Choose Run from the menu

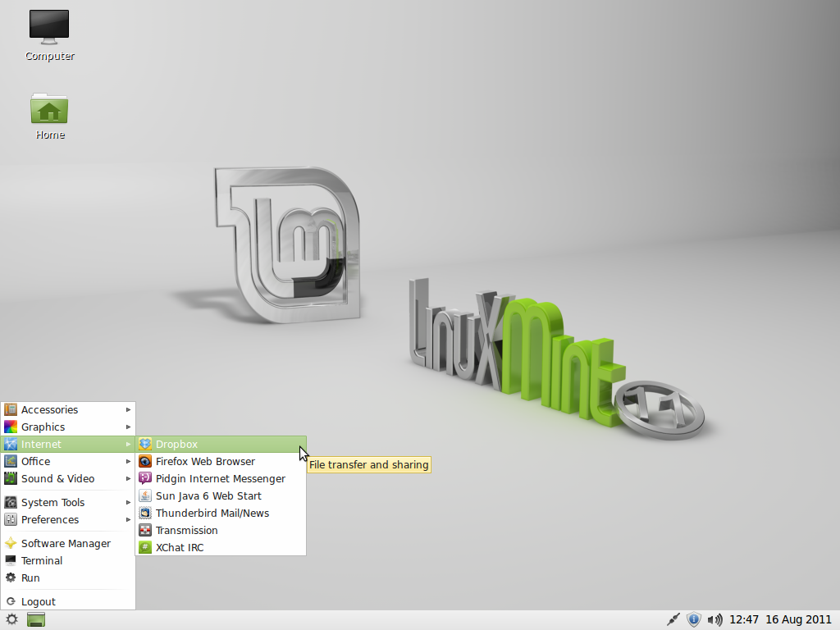click(68, 577)
